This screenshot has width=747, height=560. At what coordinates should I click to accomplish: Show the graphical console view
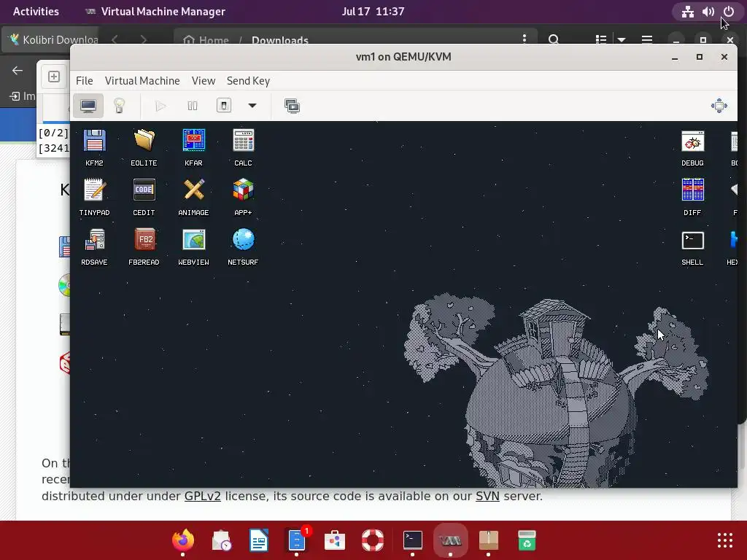pyautogui.click(x=88, y=106)
